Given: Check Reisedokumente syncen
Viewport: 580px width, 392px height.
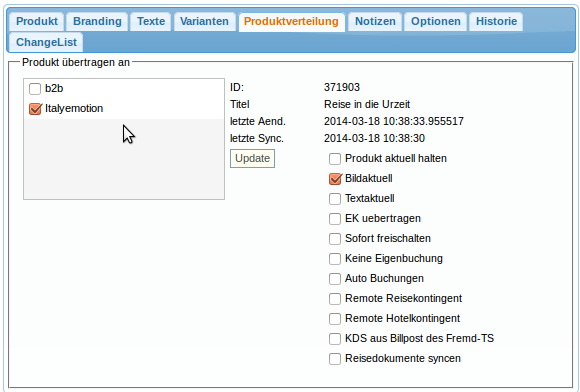Looking at the screenshot, I should (335, 358).
